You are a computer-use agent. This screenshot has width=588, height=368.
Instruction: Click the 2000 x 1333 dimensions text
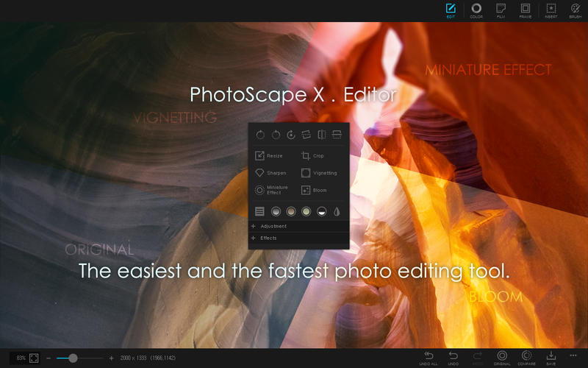click(133, 358)
